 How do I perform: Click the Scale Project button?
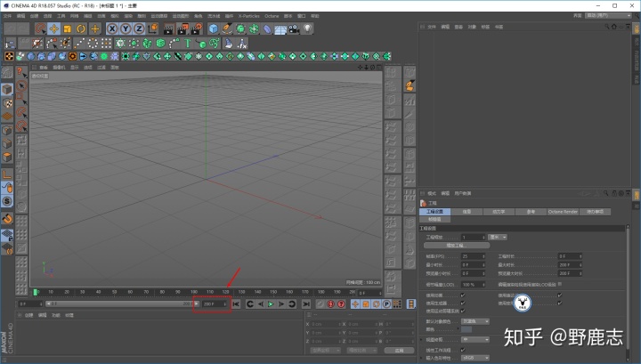pyautogui.click(x=457, y=246)
